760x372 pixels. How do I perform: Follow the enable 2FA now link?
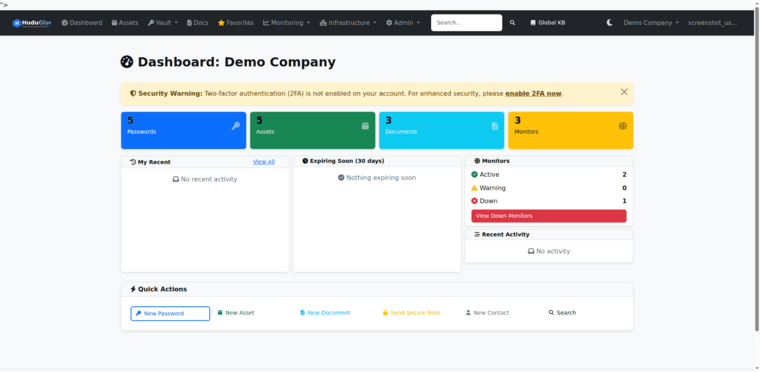click(533, 94)
